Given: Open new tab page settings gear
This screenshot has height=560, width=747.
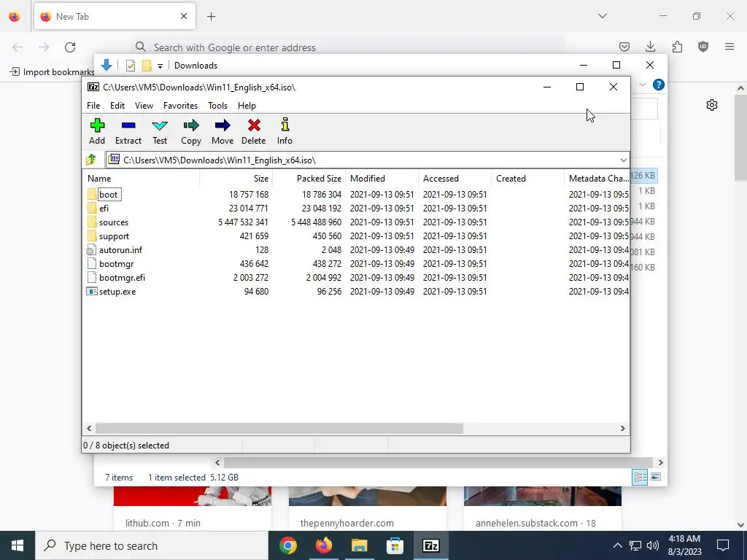Looking at the screenshot, I should [712, 105].
